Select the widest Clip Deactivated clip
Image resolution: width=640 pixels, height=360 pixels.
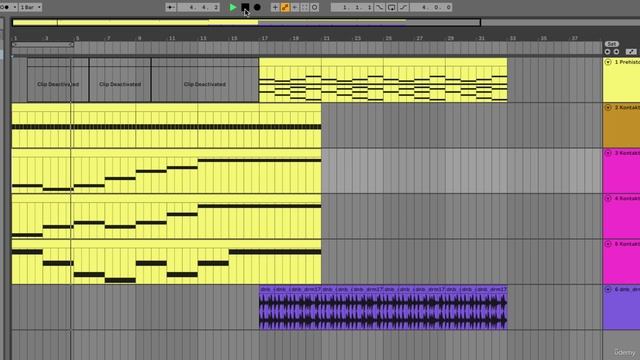tap(205, 80)
